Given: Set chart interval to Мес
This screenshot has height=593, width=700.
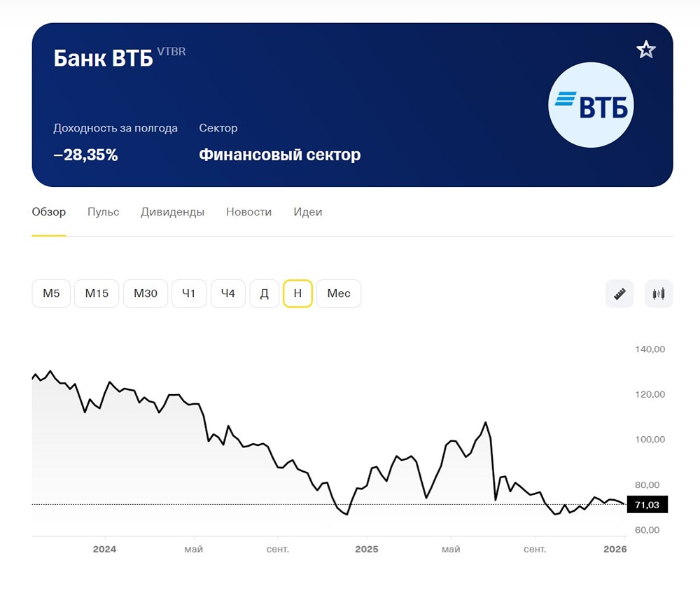Looking at the screenshot, I should point(339,294).
